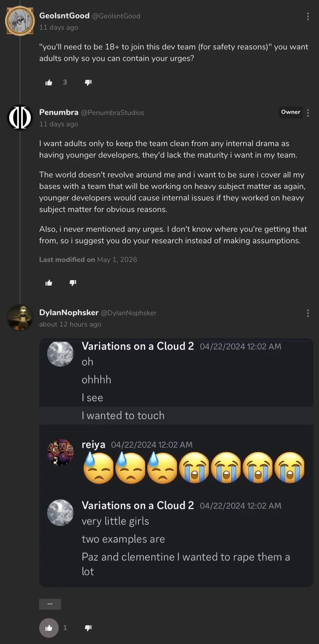Open GeoIsntGood's profile avatar
Image resolution: width=319 pixels, height=644 pixels.
tap(20, 21)
